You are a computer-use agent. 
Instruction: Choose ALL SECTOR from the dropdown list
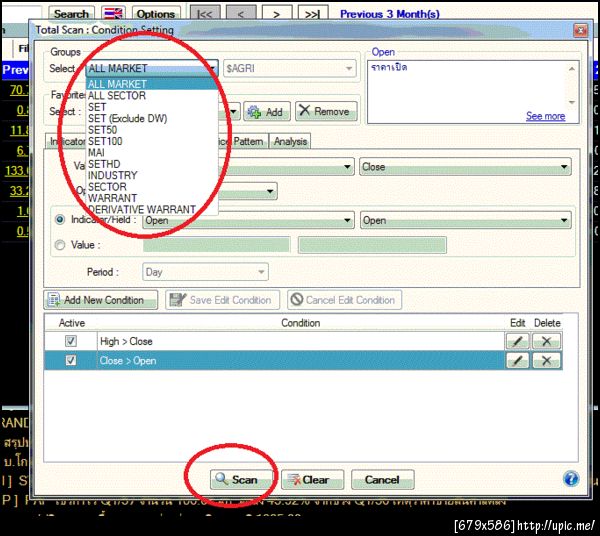click(152, 96)
